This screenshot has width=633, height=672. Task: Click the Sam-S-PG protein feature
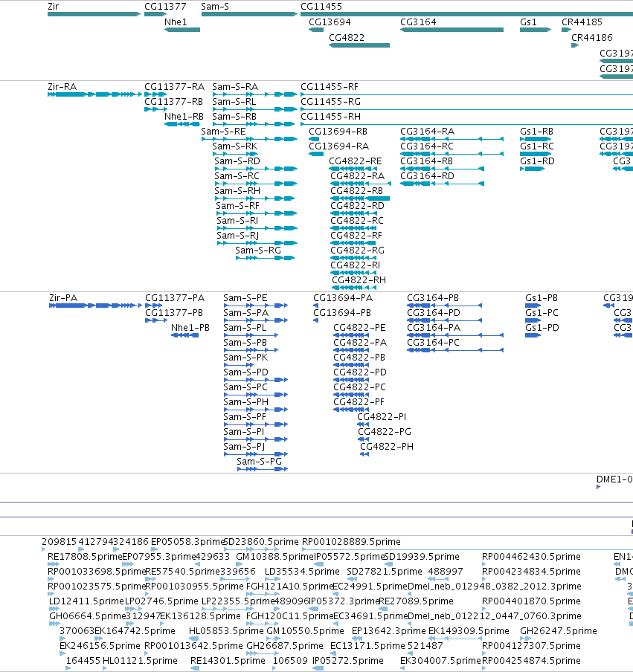coord(263,469)
